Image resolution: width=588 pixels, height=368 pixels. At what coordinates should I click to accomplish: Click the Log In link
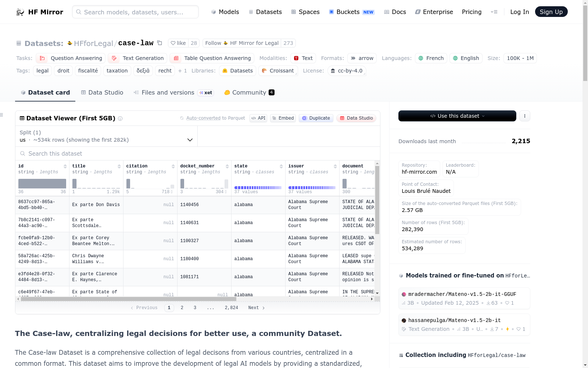519,12
